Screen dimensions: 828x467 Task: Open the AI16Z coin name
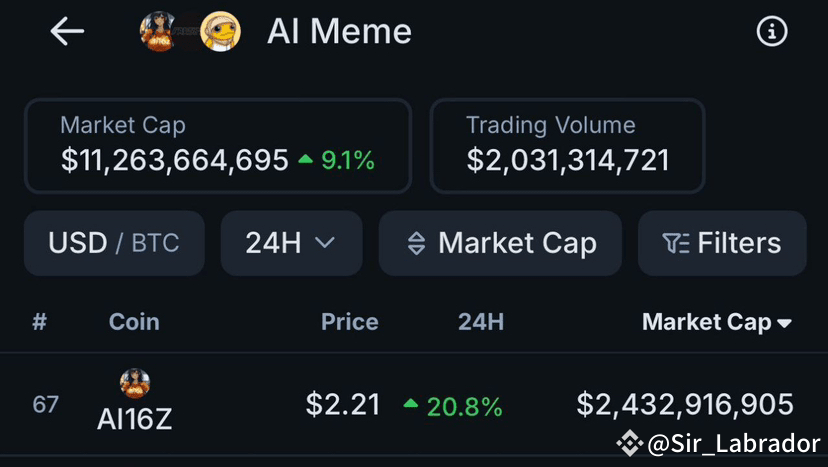135,419
